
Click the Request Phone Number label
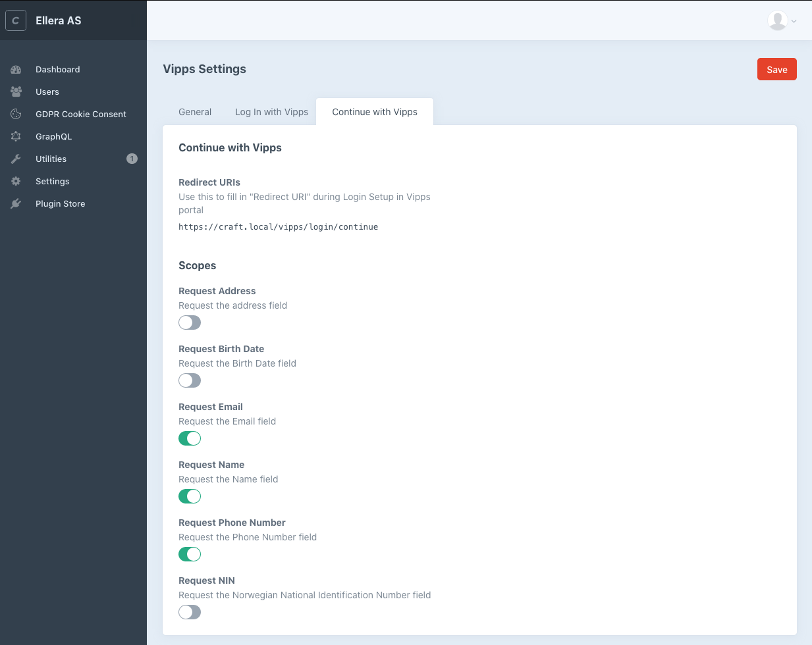pyautogui.click(x=232, y=523)
